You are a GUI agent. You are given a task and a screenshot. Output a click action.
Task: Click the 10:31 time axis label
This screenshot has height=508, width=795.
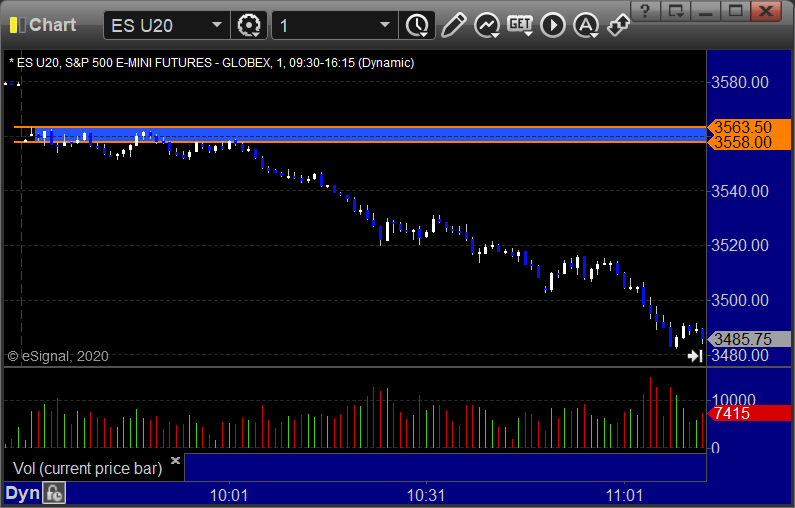pyautogui.click(x=426, y=495)
